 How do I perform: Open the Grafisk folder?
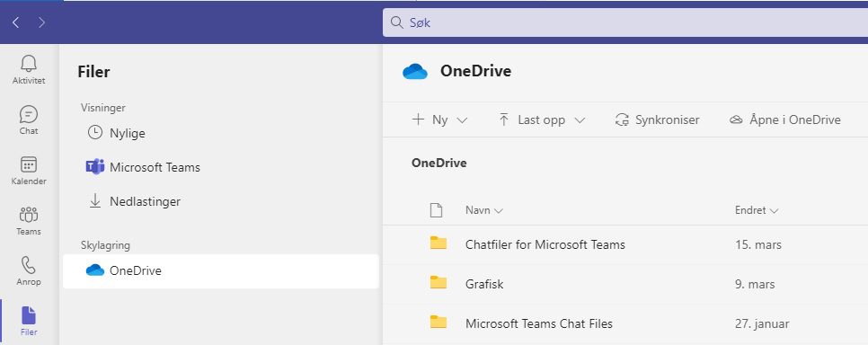tap(484, 284)
